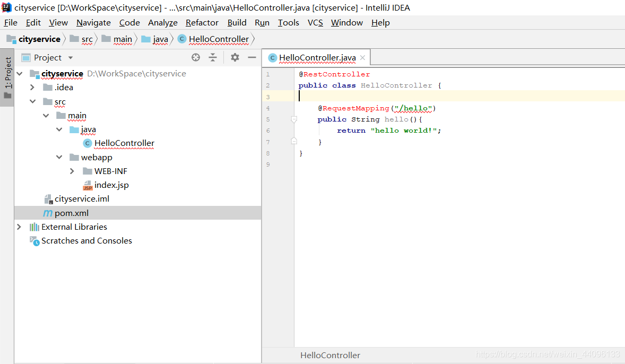Open the Help menu

pyautogui.click(x=380, y=23)
